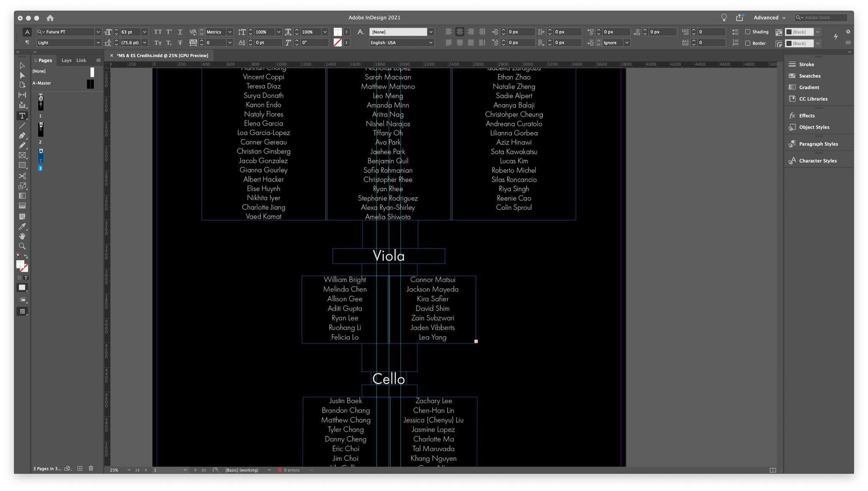The height and width of the screenshot is (491, 868).
Task: Open the [None] character style dropdown
Action: pos(431,32)
